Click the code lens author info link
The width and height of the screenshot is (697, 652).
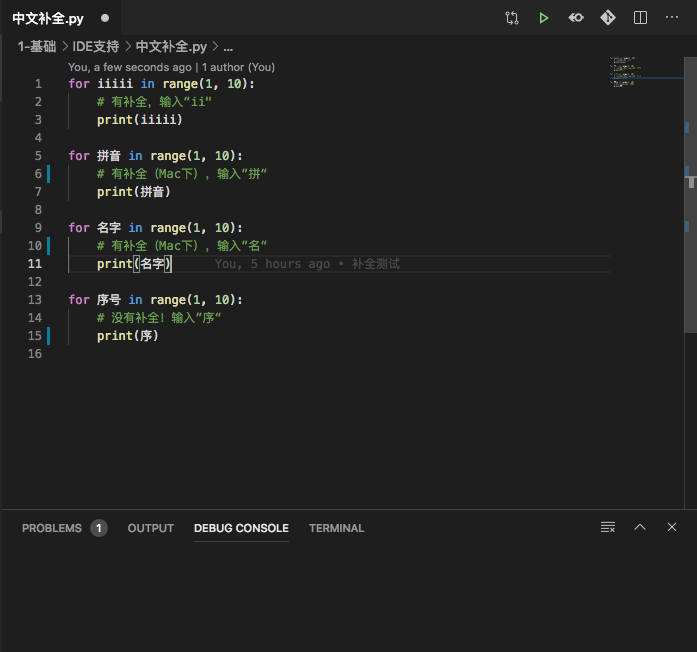tap(171, 67)
